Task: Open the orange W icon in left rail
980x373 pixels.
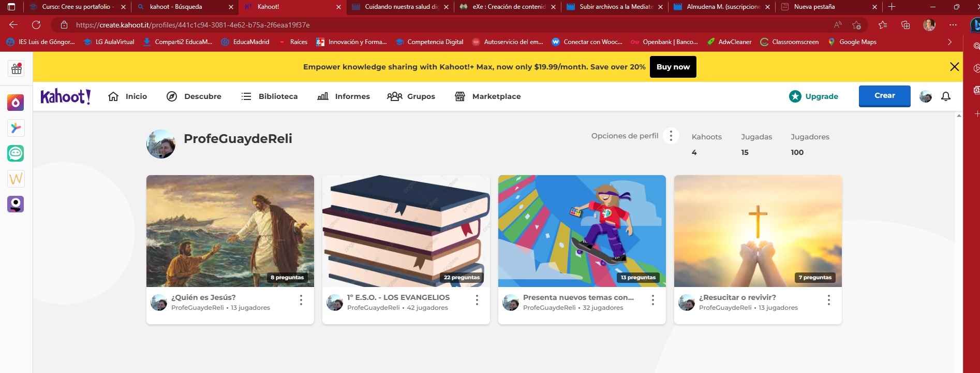Action: (x=16, y=179)
